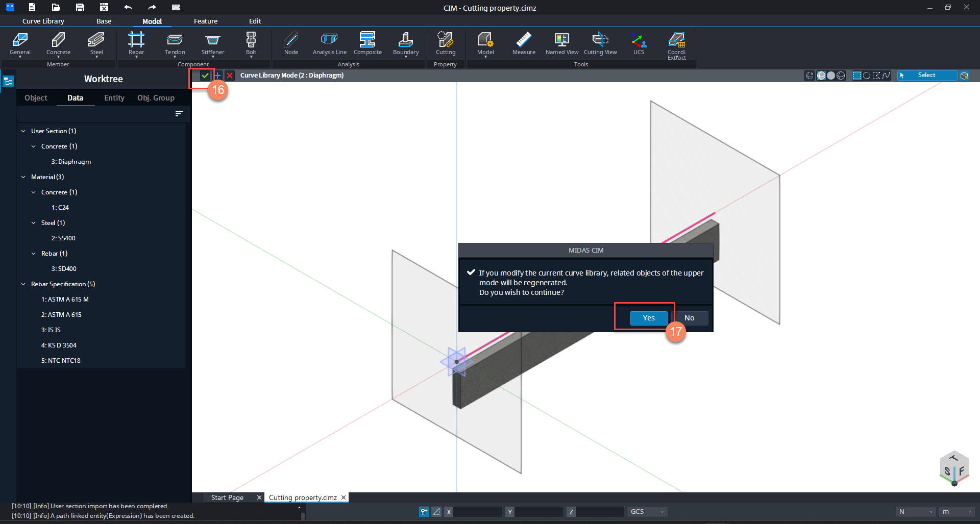Viewport: 980px width, 524px height.
Task: Click the New file icon in title bar
Action: pyautogui.click(x=32, y=7)
